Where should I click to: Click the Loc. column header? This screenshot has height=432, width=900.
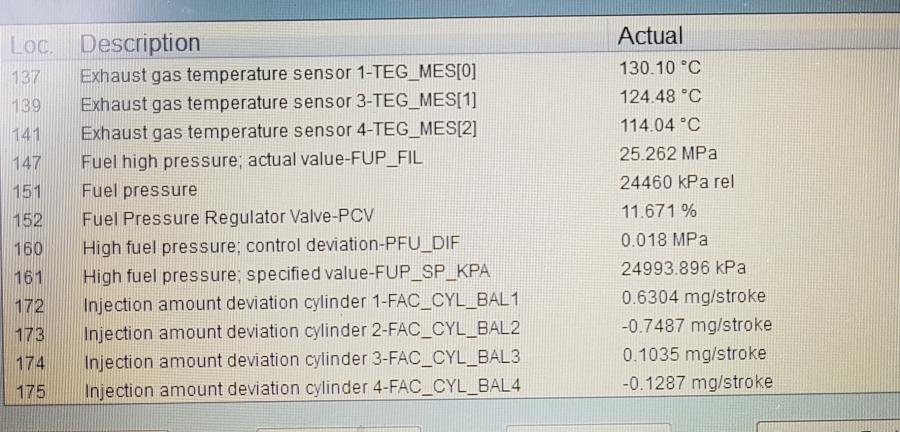31,45
